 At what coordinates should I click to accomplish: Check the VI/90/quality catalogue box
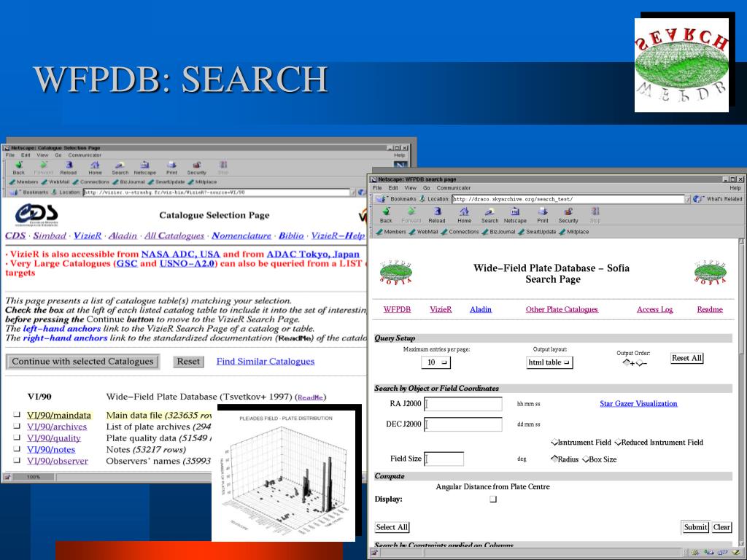point(18,437)
